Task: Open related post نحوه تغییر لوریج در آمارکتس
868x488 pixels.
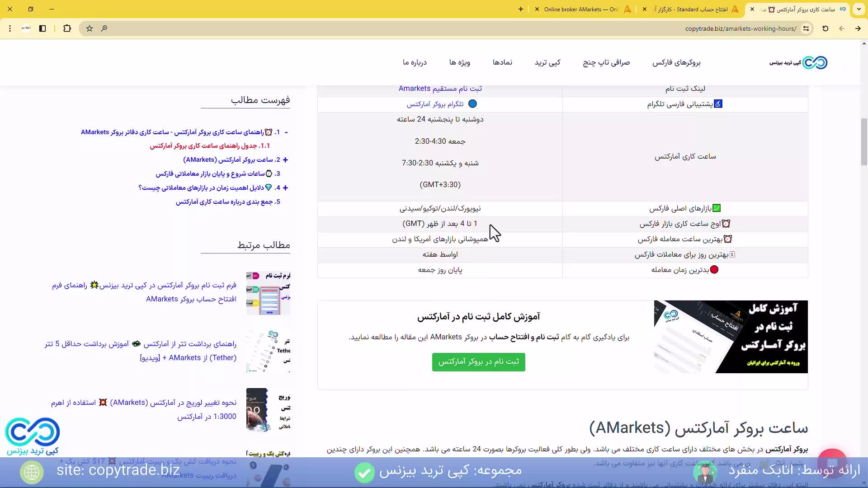Action: (x=144, y=409)
